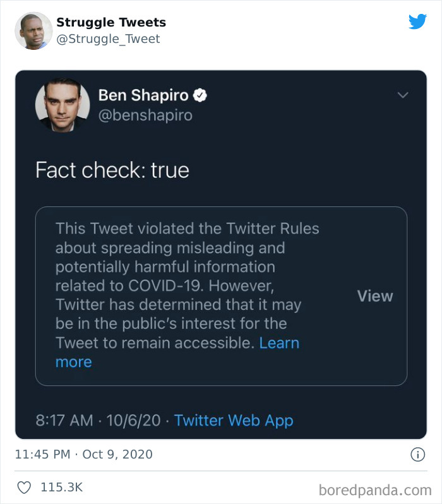This screenshot has width=442, height=504.
Task: Click Ben Shapiro's verified badge
Action: pyautogui.click(x=200, y=95)
